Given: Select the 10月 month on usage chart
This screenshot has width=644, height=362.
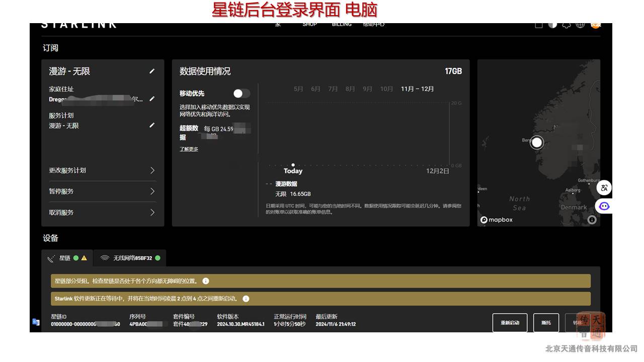Looking at the screenshot, I should click(386, 89).
